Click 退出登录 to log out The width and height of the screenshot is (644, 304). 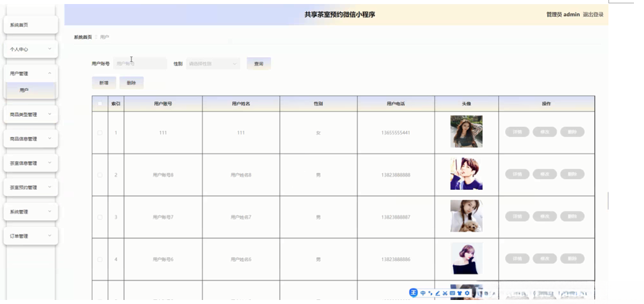(593, 14)
